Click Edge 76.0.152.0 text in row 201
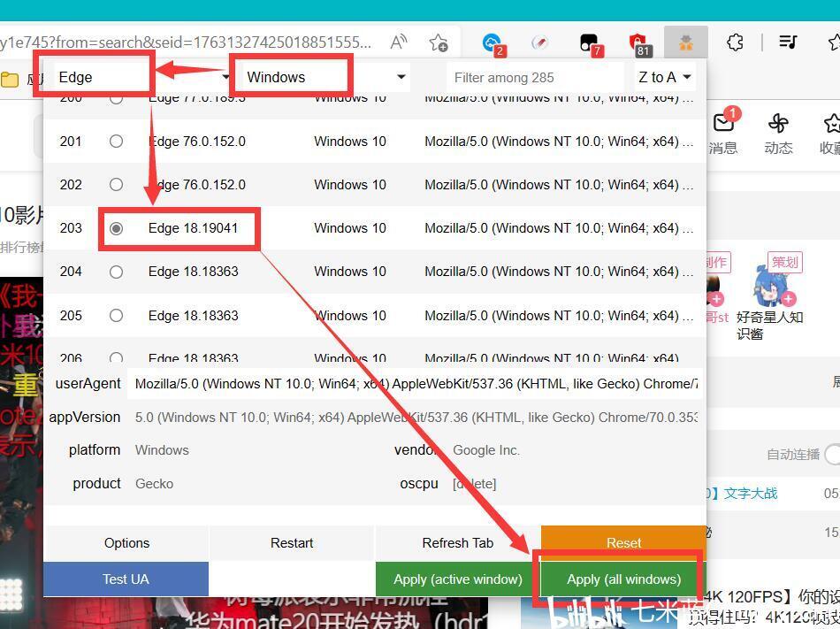840x629 pixels. click(196, 142)
